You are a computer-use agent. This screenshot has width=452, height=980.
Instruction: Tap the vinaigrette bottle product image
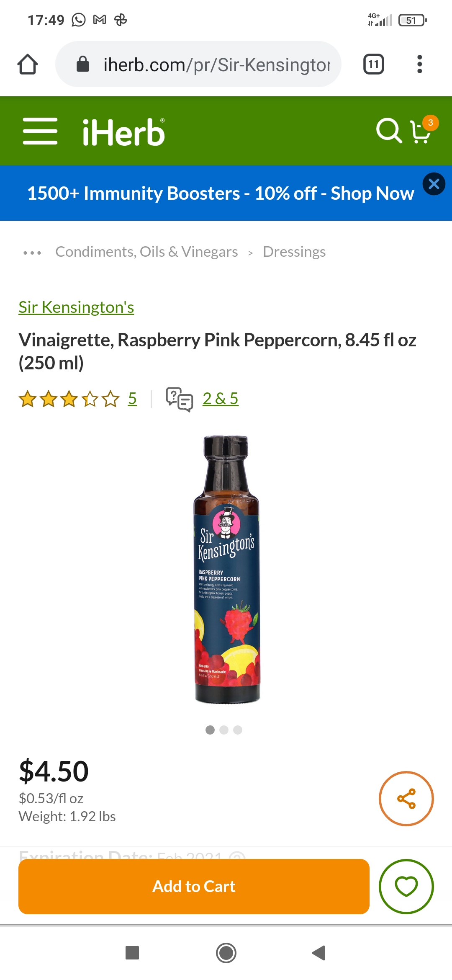[x=226, y=570]
